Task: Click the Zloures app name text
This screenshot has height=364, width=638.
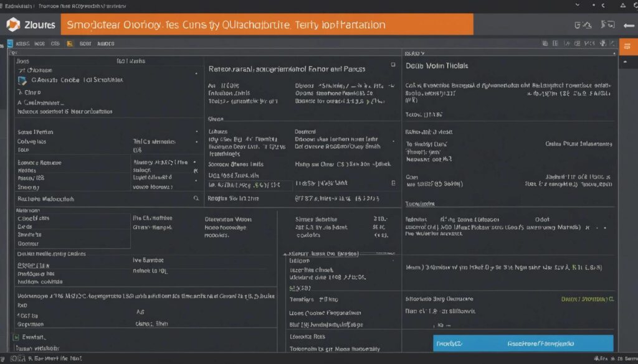Action: (x=39, y=25)
